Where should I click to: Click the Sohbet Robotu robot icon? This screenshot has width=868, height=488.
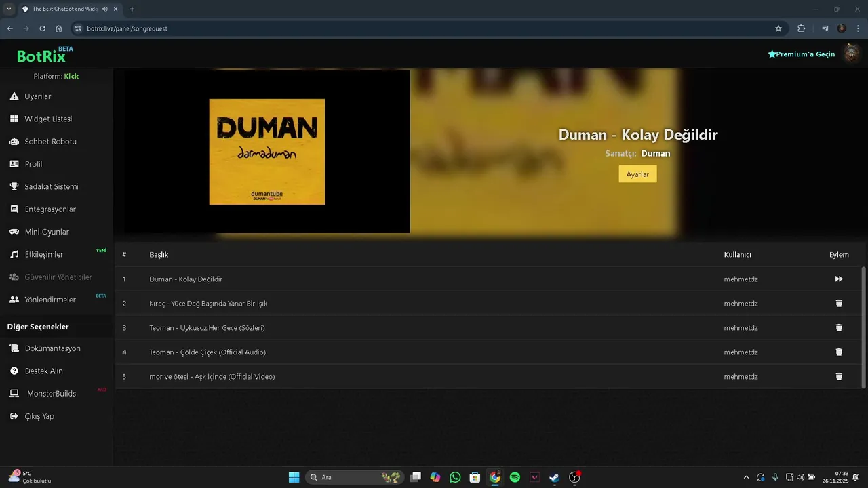coord(14,142)
